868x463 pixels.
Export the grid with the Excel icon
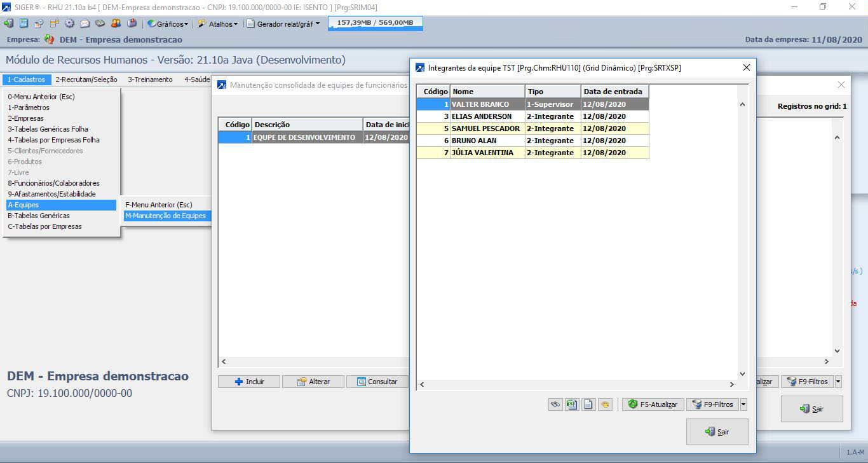click(572, 404)
